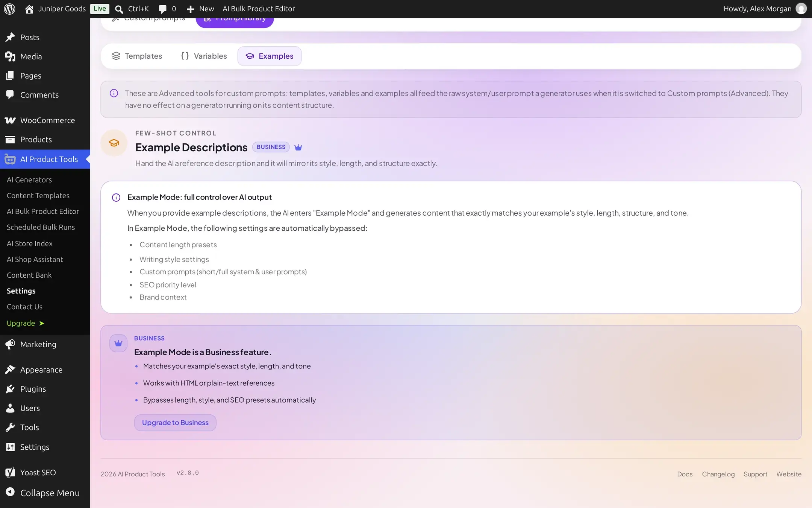This screenshot has height=508, width=812.
Task: Open Yoast SEO icon
Action: 10,472
